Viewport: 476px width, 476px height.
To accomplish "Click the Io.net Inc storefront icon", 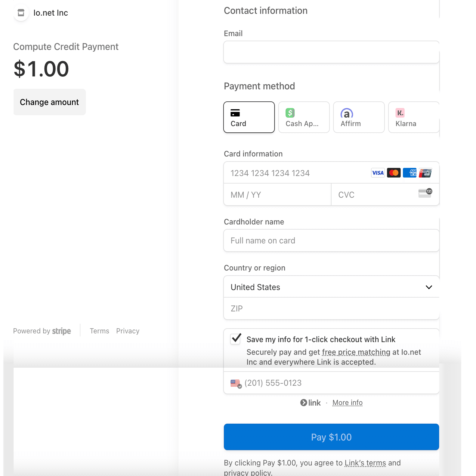I will pos(21,13).
